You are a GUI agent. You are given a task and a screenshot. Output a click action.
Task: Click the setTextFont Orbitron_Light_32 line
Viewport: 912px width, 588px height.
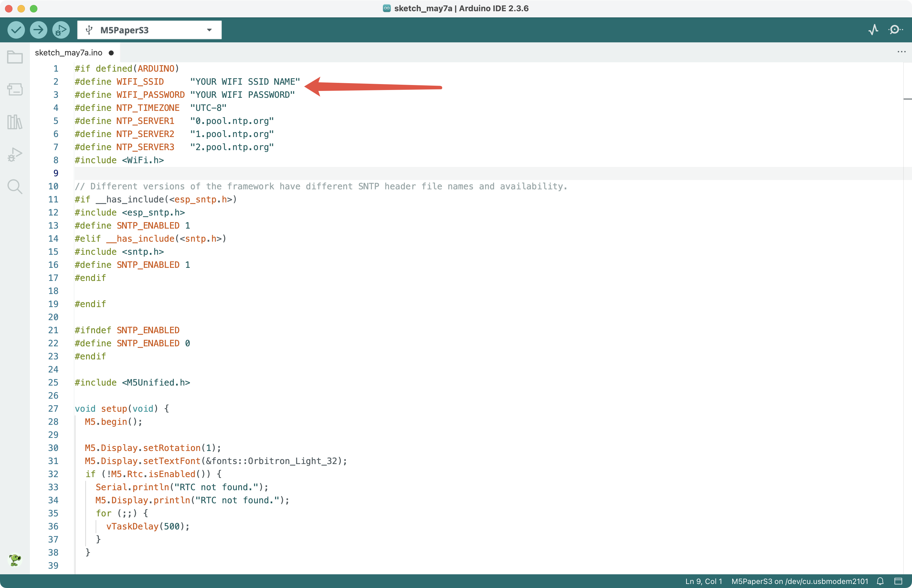click(x=216, y=461)
